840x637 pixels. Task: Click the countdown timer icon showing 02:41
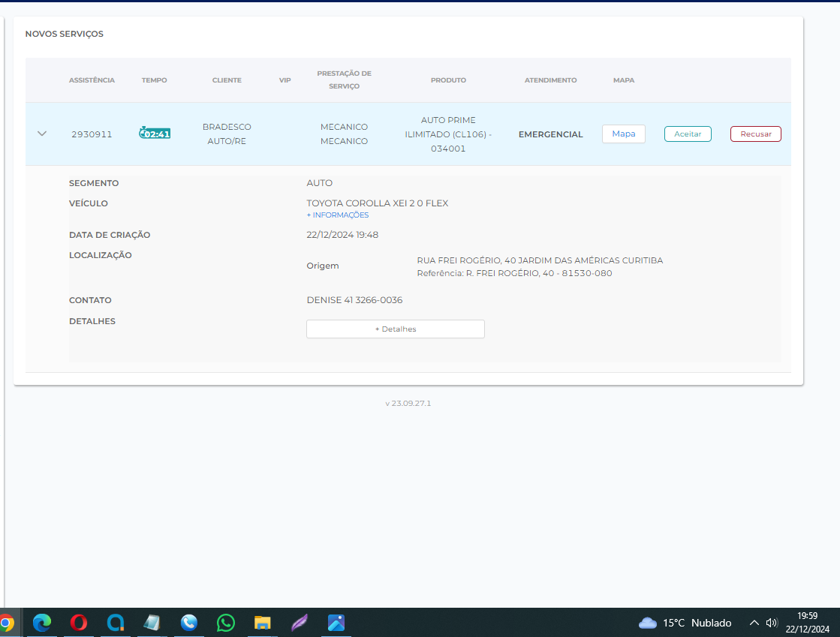[155, 134]
